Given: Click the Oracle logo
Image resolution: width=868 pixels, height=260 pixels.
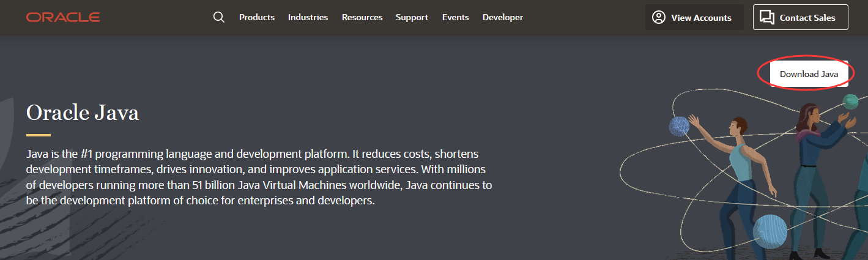Looking at the screenshot, I should [63, 17].
